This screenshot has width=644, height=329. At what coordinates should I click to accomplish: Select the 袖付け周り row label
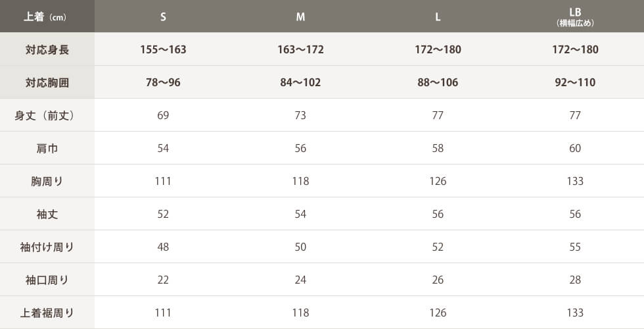tap(47, 247)
